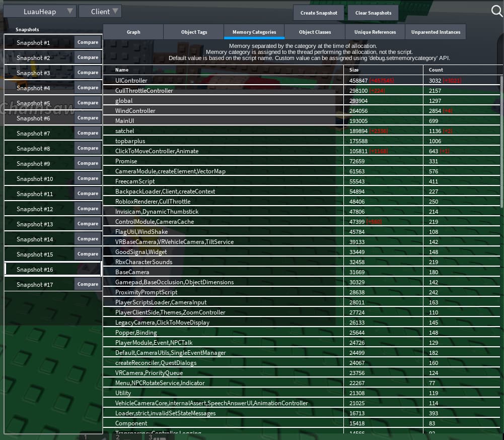Viewport: 504px width, 440px height.
Task: Select the ProximityPromptScript row
Action: pos(302,292)
